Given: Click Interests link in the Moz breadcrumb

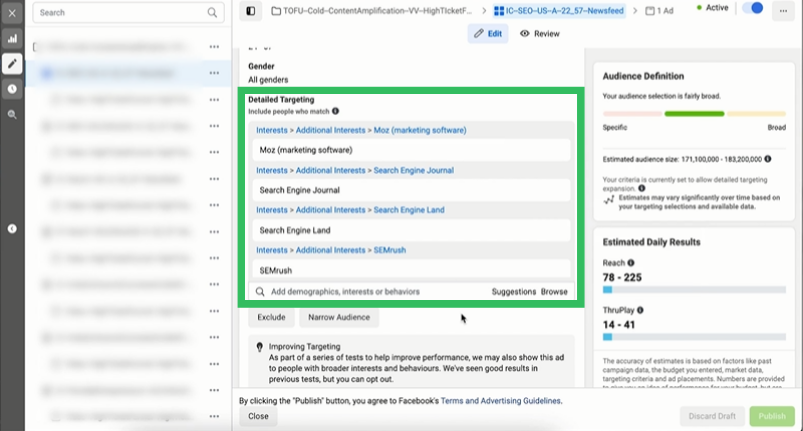Looking at the screenshot, I should [x=272, y=131].
